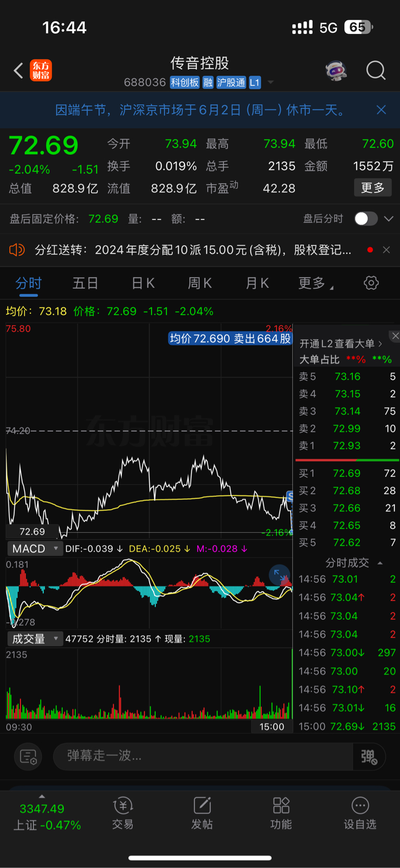Select 卖2 price 72.99 row
400x868 pixels.
(x=347, y=429)
